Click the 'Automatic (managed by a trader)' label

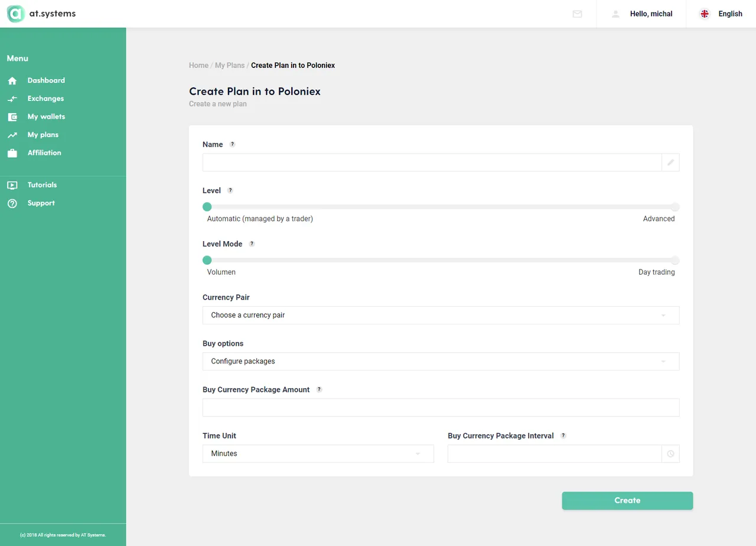click(260, 219)
